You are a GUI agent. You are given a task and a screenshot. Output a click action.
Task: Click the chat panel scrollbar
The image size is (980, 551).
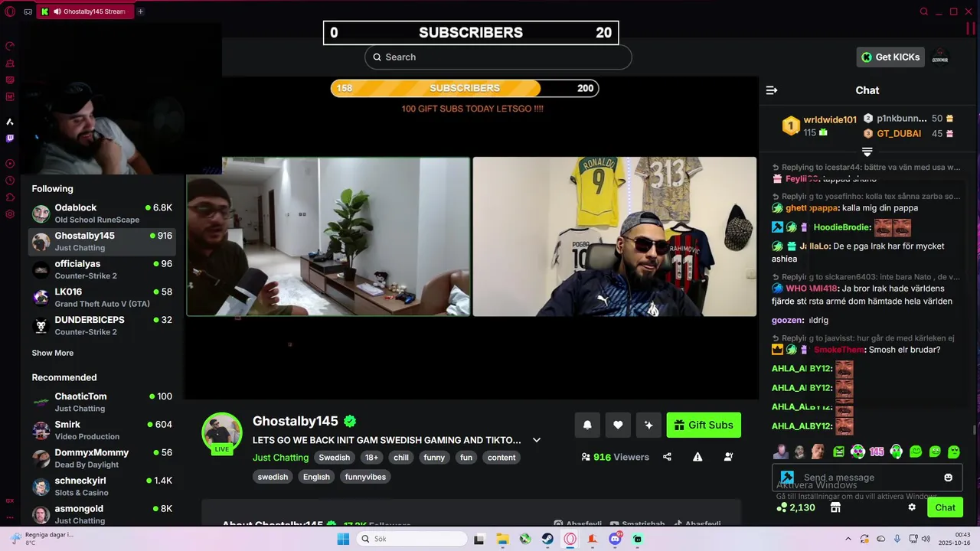974,430
